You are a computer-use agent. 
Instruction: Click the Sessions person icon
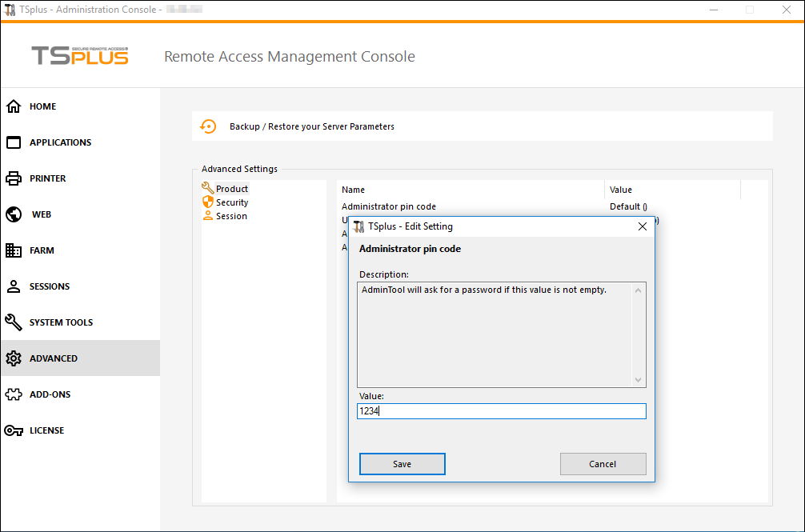coord(14,286)
